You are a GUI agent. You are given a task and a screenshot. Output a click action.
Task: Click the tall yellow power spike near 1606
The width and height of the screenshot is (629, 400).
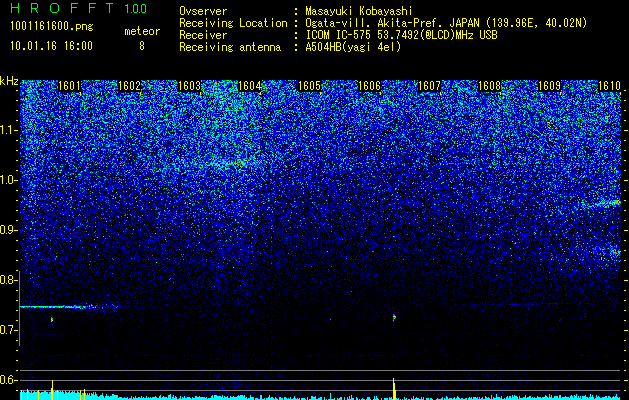tap(394, 388)
